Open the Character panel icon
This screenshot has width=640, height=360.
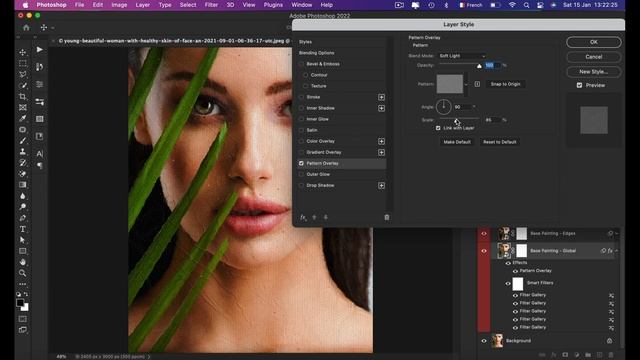(x=40, y=153)
